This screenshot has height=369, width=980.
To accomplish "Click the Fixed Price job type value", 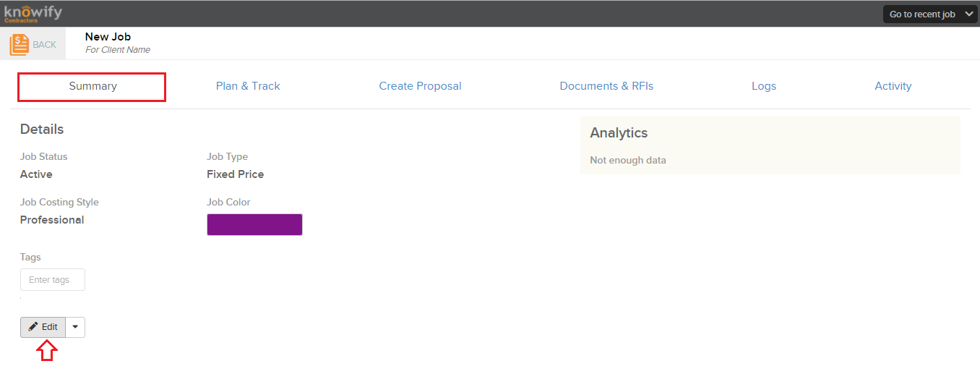I will [235, 174].
